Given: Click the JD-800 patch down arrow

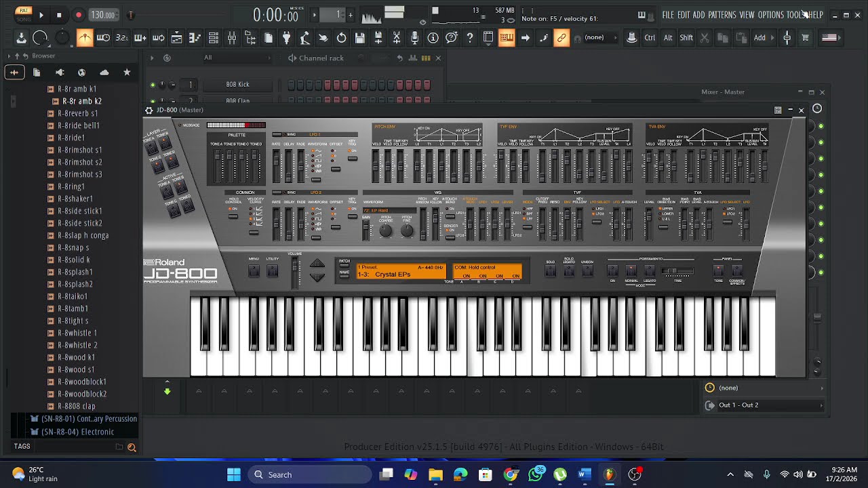Looking at the screenshot, I should pyautogui.click(x=317, y=277).
